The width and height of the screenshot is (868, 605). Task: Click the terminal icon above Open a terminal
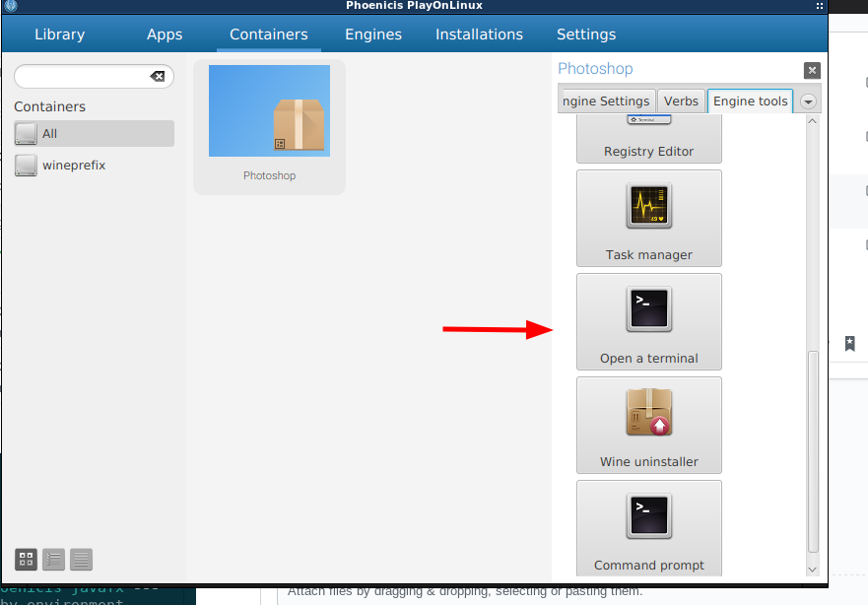[649, 308]
